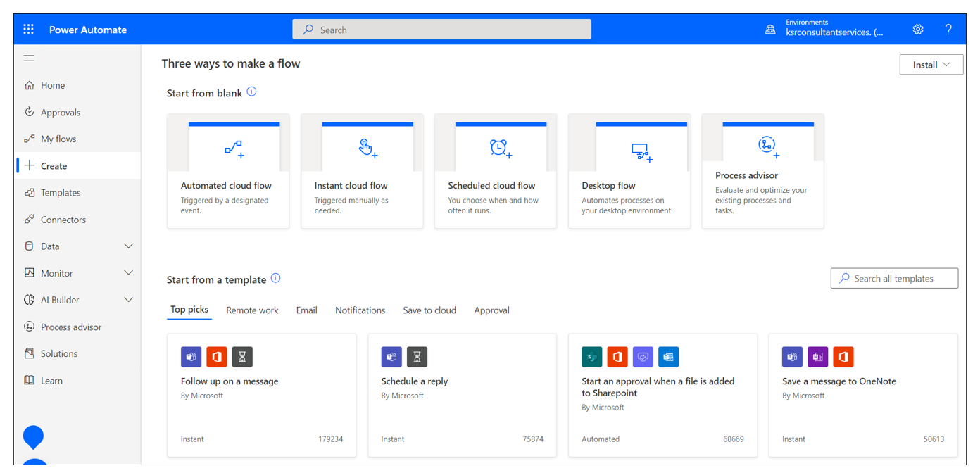Open Follow up on a message template

[x=261, y=395]
